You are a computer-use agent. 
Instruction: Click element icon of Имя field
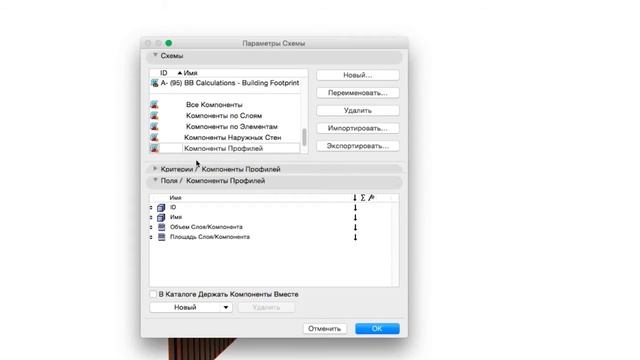(161, 218)
